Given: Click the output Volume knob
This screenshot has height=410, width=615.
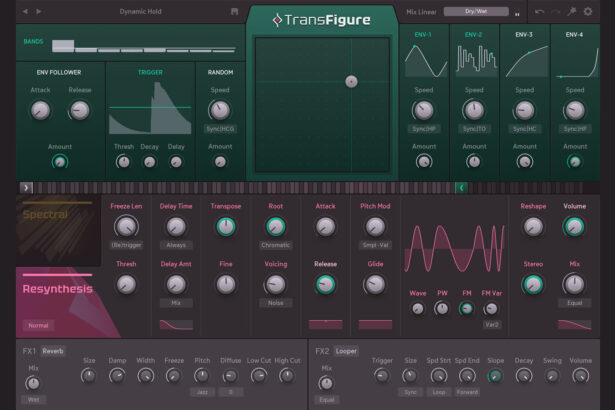Looking at the screenshot, I should (575, 227).
